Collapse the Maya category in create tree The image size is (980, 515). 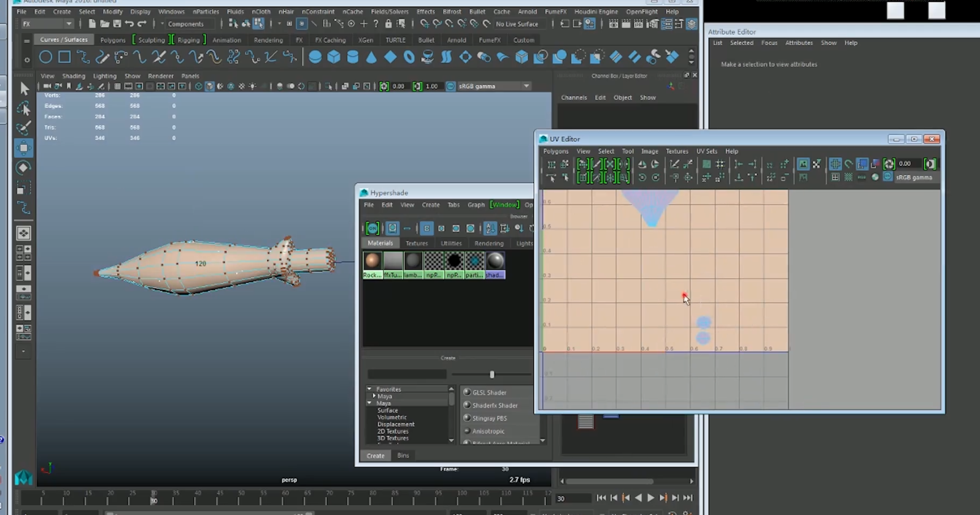[369, 403]
